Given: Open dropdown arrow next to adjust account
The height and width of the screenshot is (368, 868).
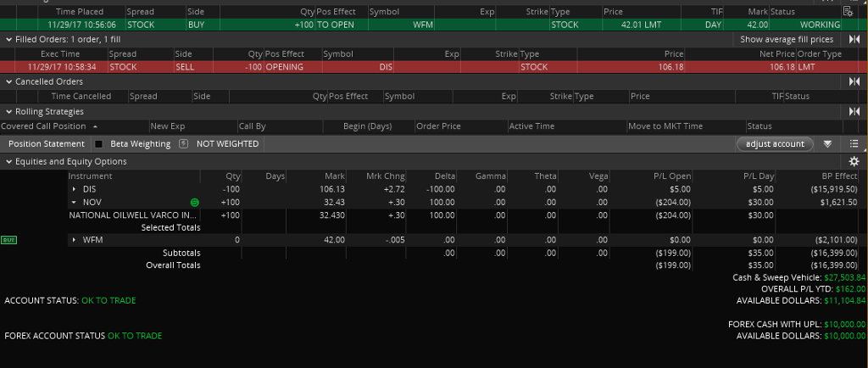Looking at the screenshot, I should (x=827, y=144).
